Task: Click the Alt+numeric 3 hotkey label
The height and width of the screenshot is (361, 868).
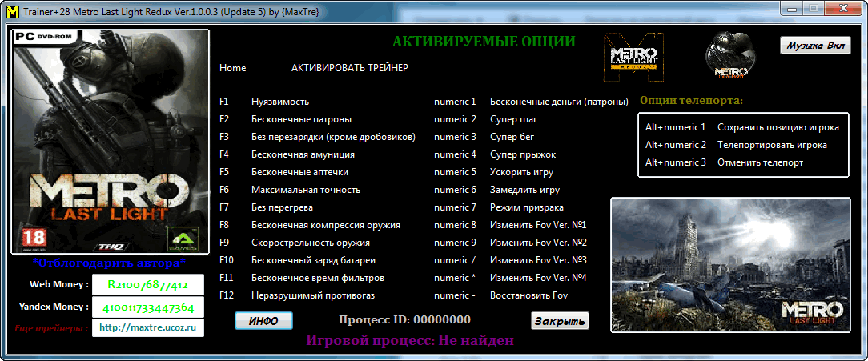Action: pyautogui.click(x=675, y=162)
